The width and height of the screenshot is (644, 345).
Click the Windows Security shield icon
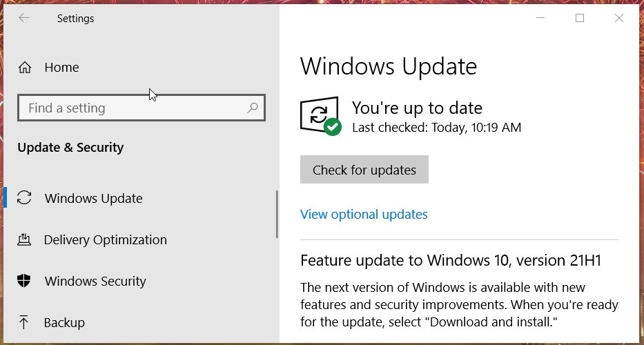coord(24,281)
